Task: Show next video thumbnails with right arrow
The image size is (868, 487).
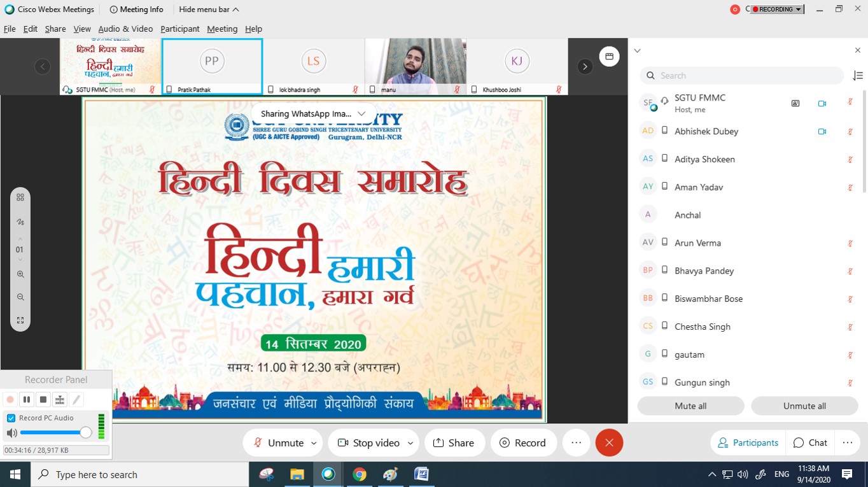Action: coord(585,66)
